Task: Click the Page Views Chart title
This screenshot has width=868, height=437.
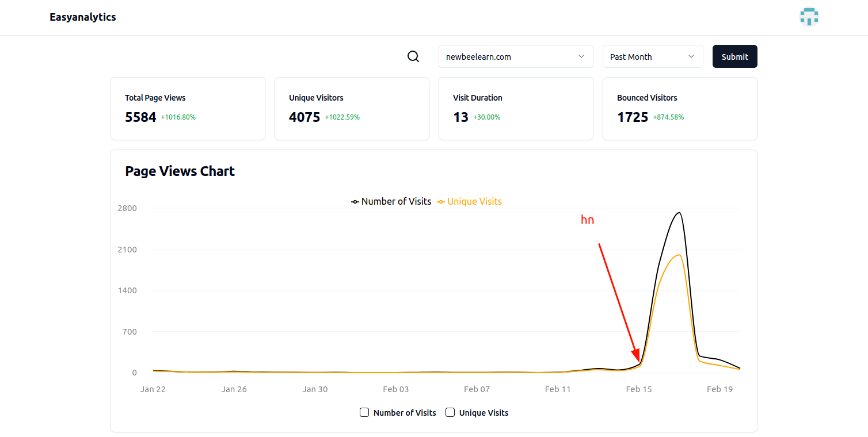Action: click(x=180, y=171)
